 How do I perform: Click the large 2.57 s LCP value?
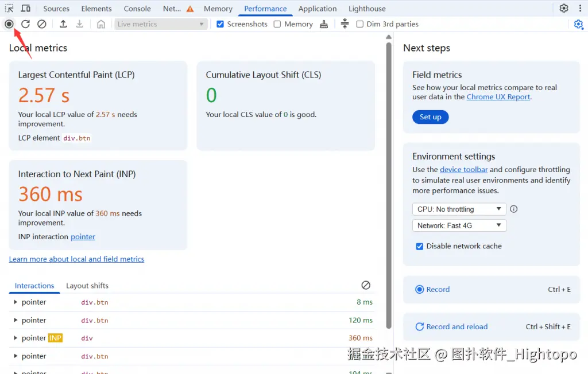tap(44, 95)
